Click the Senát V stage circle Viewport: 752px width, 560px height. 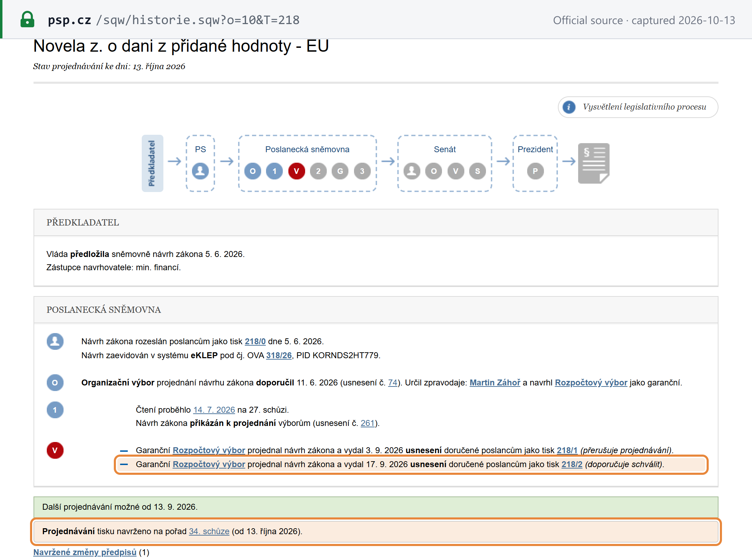coord(456,171)
